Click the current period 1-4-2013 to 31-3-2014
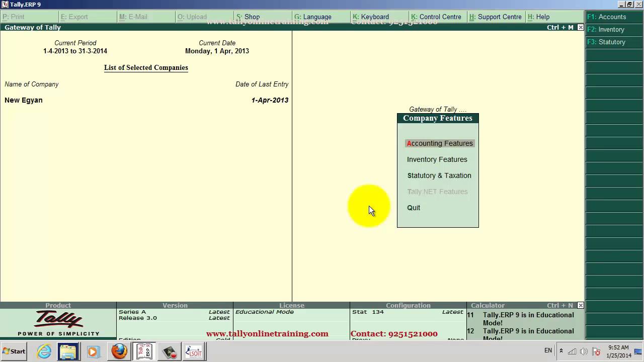Screen dimensions: 644x362 (x=75, y=51)
